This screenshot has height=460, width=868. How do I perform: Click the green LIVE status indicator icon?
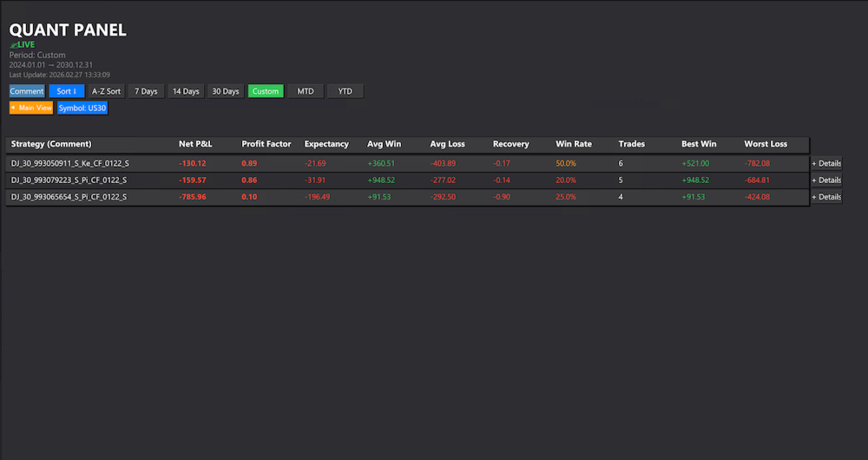pyautogui.click(x=13, y=44)
